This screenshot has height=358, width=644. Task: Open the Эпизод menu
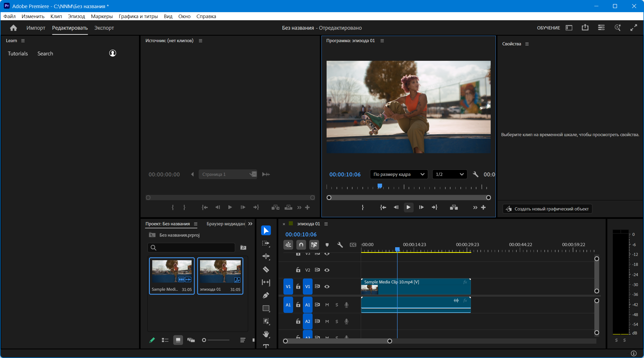click(x=76, y=16)
